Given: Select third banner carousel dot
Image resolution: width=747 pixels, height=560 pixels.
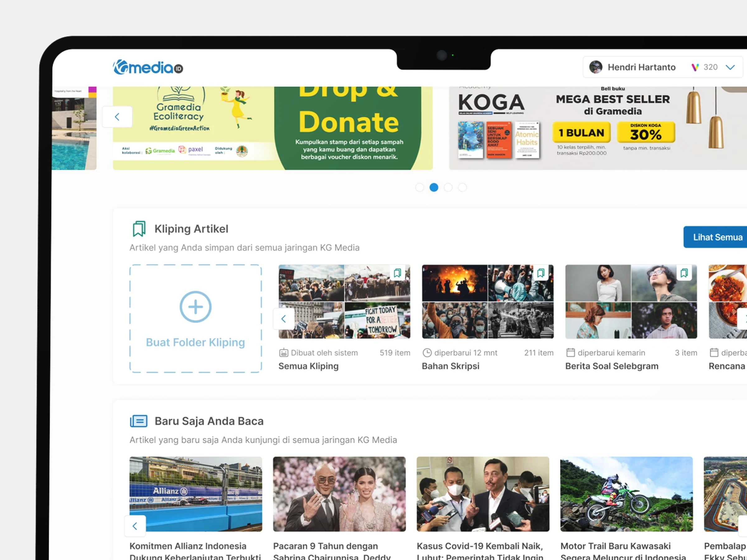Looking at the screenshot, I should pos(448,187).
